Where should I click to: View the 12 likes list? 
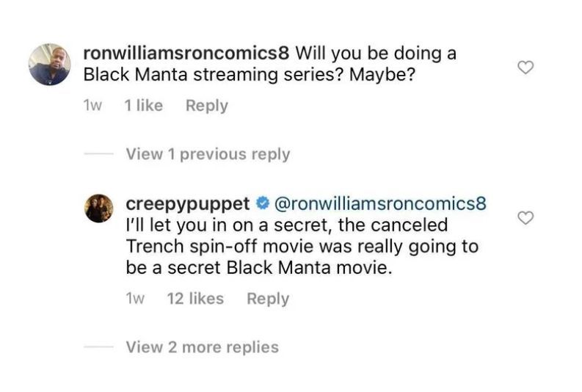pyautogui.click(x=195, y=299)
